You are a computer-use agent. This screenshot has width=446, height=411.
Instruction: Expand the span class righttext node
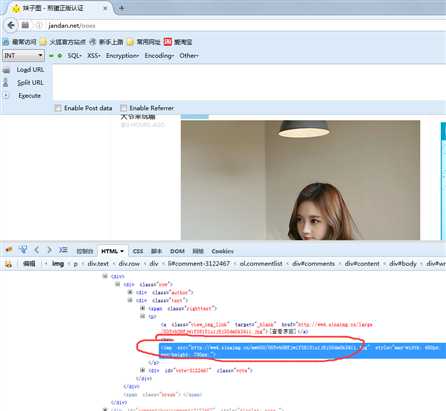point(142,308)
